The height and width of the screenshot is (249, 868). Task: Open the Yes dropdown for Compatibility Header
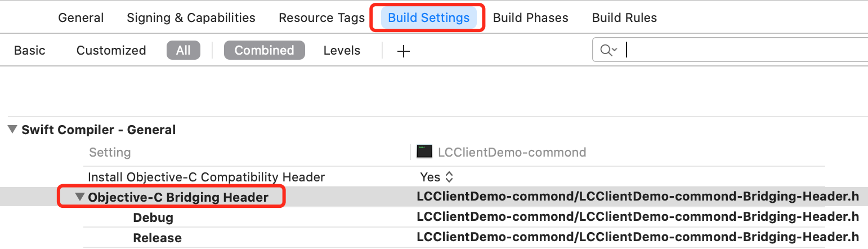coord(437,177)
